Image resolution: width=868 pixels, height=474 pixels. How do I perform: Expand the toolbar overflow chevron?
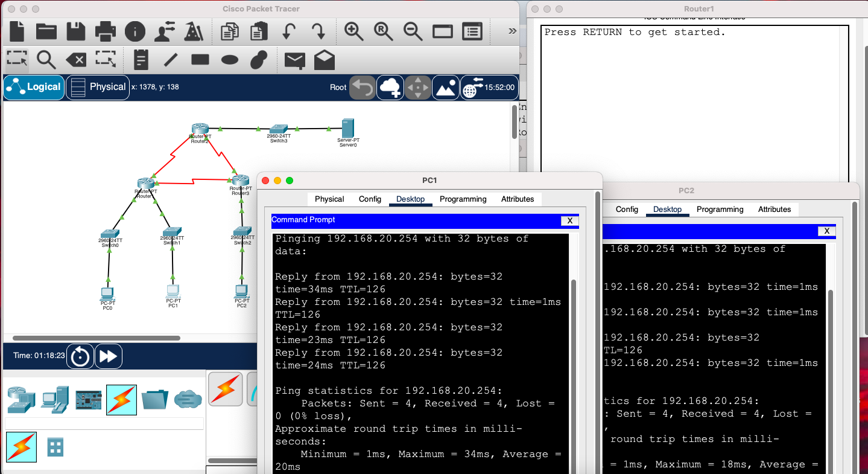tap(512, 31)
